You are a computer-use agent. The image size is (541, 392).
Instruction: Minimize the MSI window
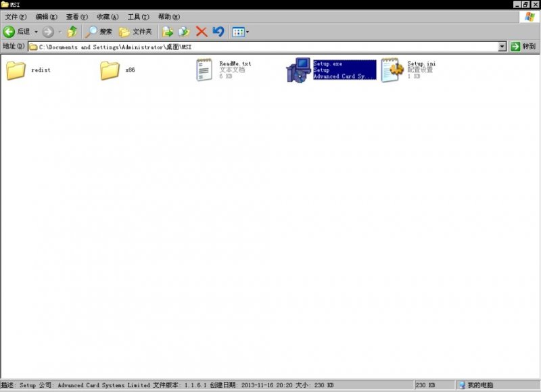pos(517,5)
